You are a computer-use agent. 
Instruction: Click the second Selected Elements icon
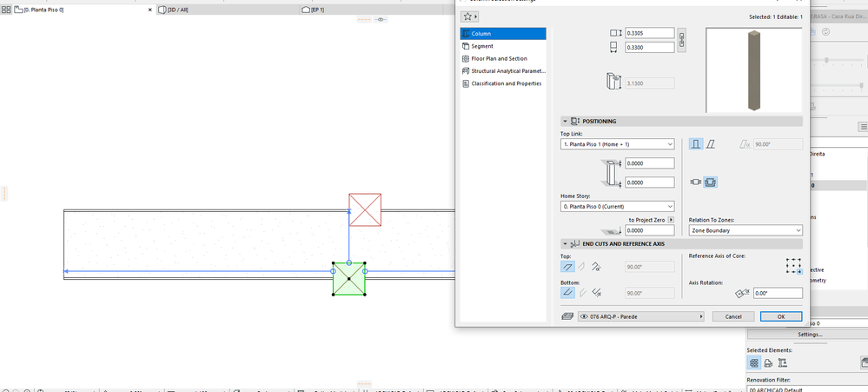768,362
